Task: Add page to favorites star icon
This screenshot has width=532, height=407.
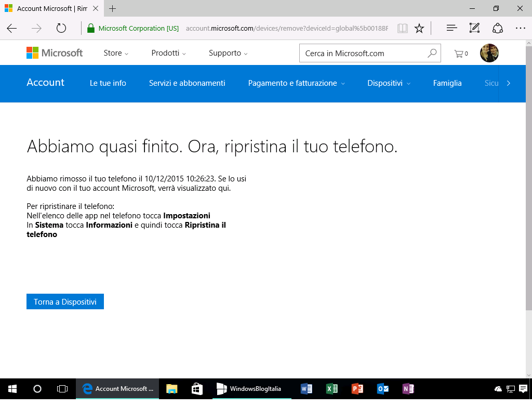Action: (x=419, y=28)
